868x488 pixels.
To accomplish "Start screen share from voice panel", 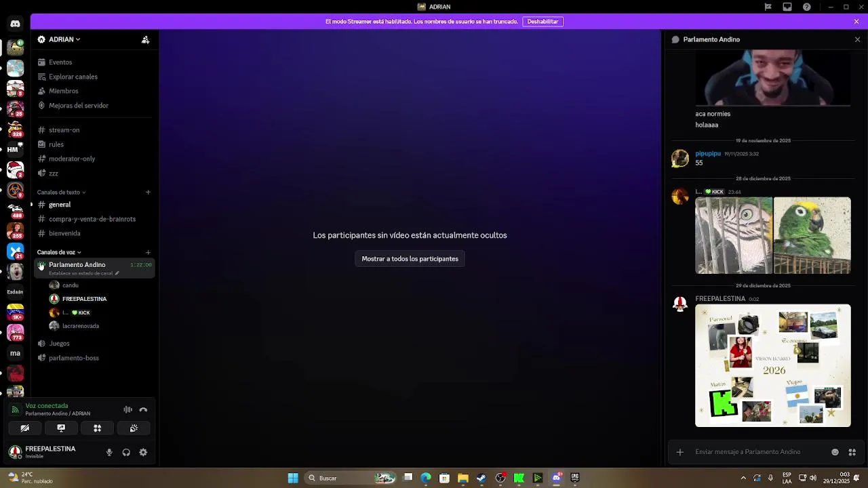I will click(x=61, y=428).
